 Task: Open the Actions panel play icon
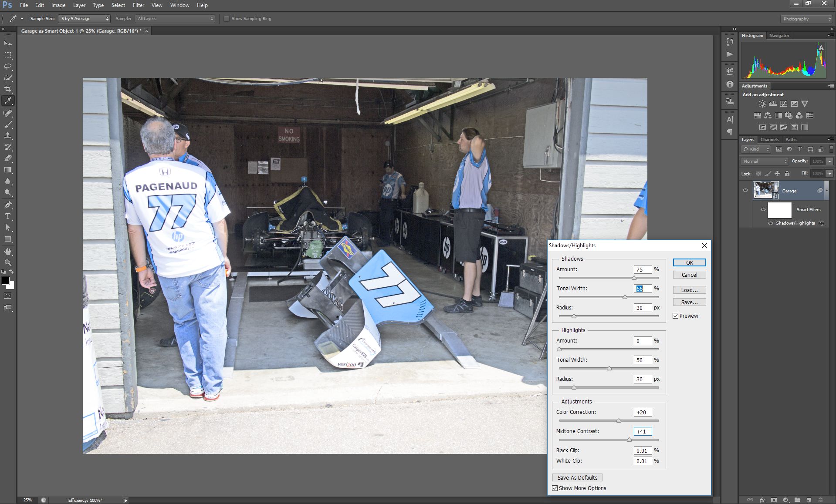click(730, 54)
